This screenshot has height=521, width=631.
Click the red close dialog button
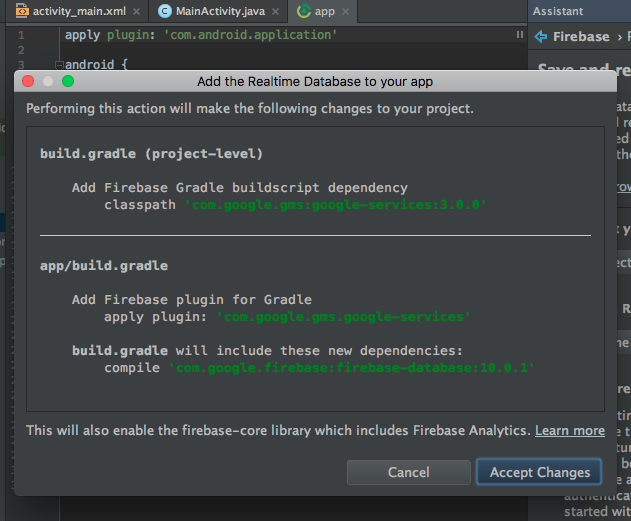(x=28, y=81)
